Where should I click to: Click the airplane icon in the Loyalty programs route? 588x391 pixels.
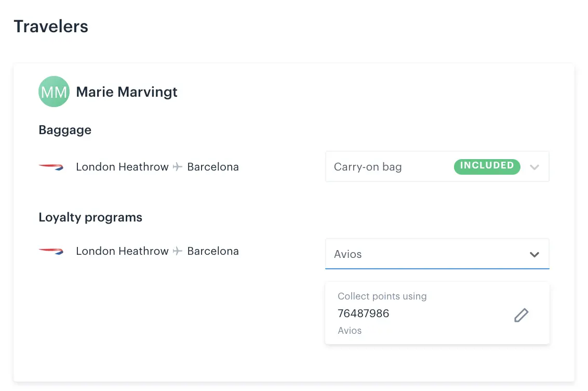tap(177, 251)
